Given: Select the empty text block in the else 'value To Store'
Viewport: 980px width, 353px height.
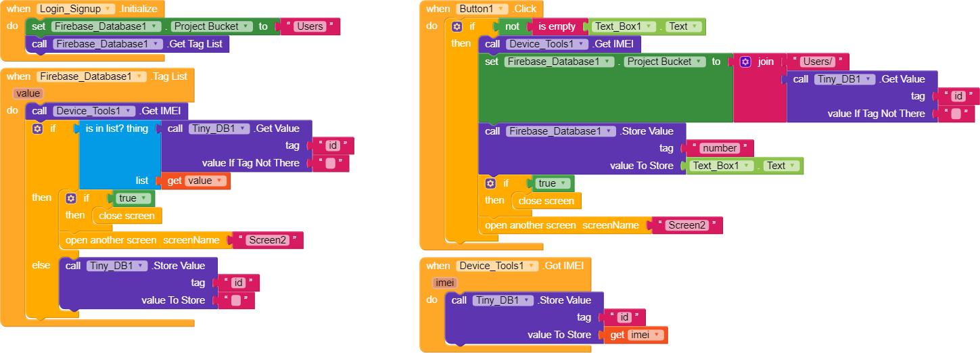Looking at the screenshot, I should 235,300.
